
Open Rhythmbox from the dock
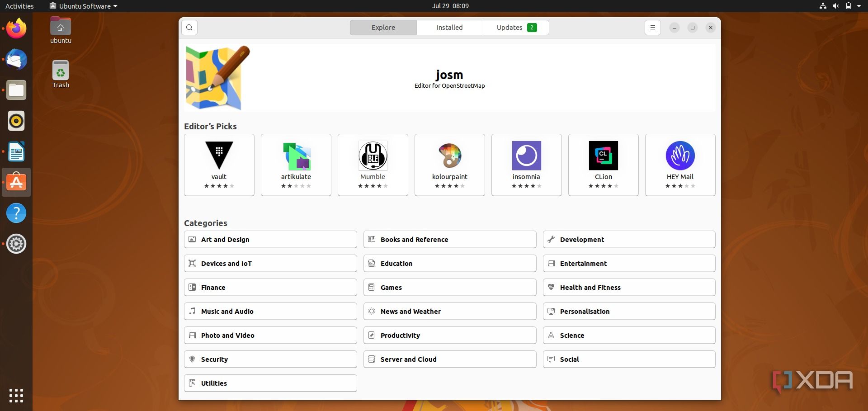(x=16, y=121)
